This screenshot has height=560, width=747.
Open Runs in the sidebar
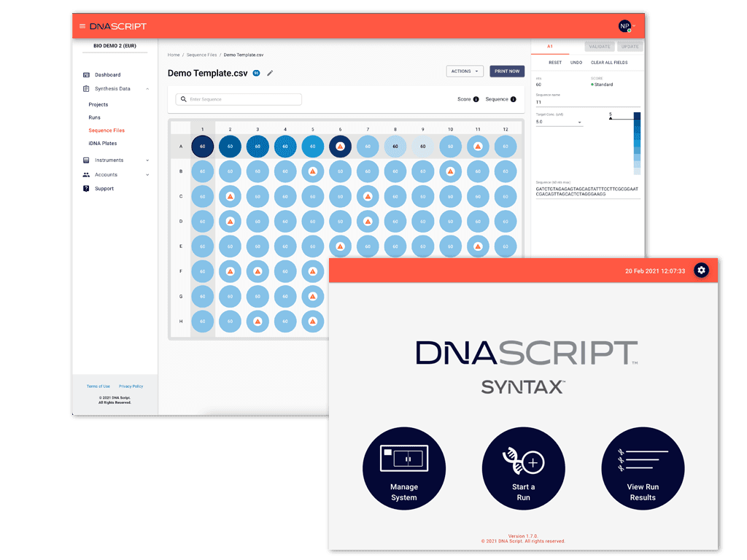click(x=94, y=117)
